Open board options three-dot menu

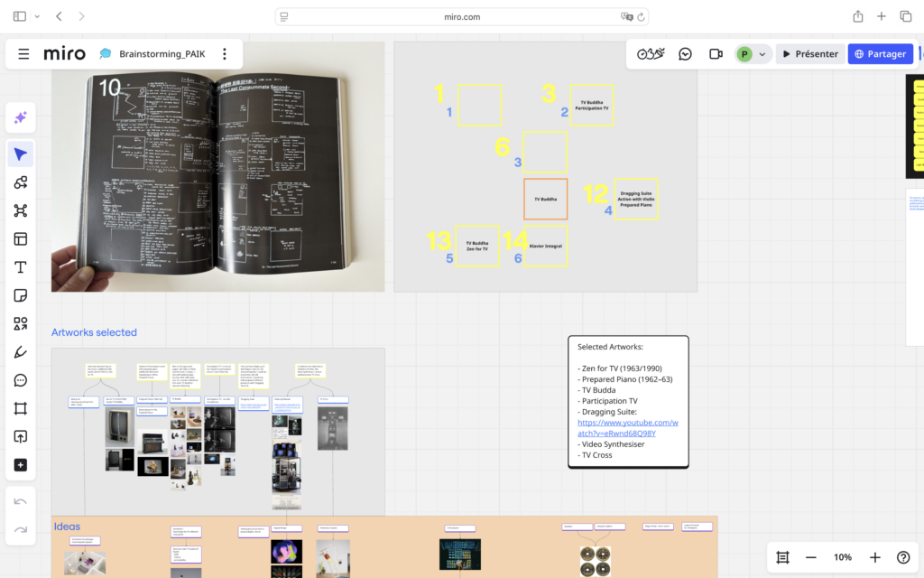coord(225,54)
